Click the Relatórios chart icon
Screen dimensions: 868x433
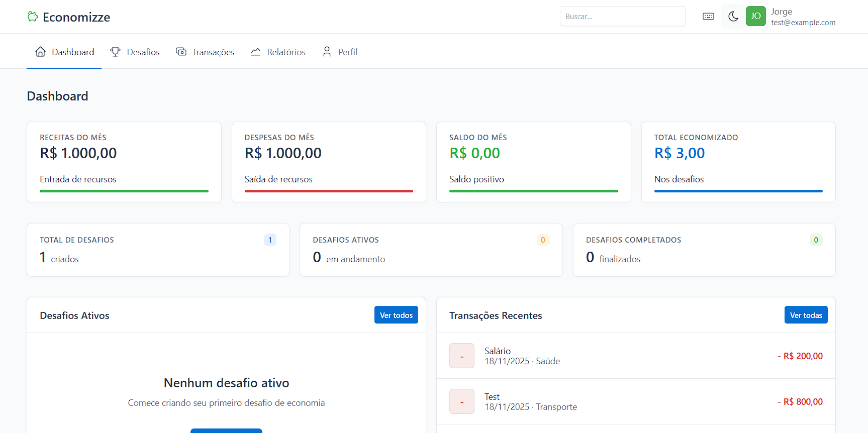[x=256, y=52]
